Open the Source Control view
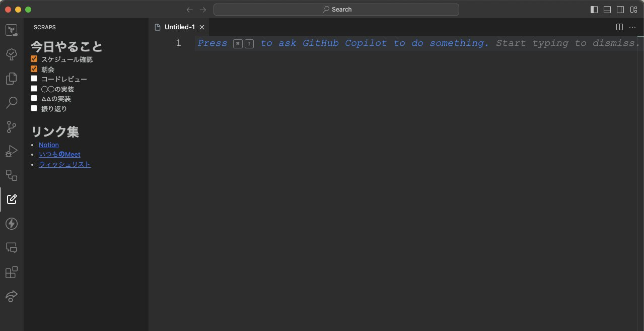The height and width of the screenshot is (331, 644). point(11,127)
